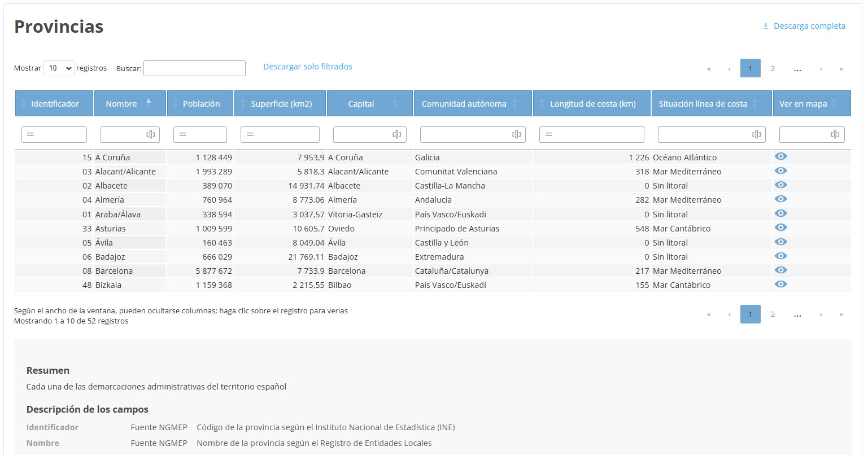Click filter operator icon in Capital filter

tap(396, 134)
